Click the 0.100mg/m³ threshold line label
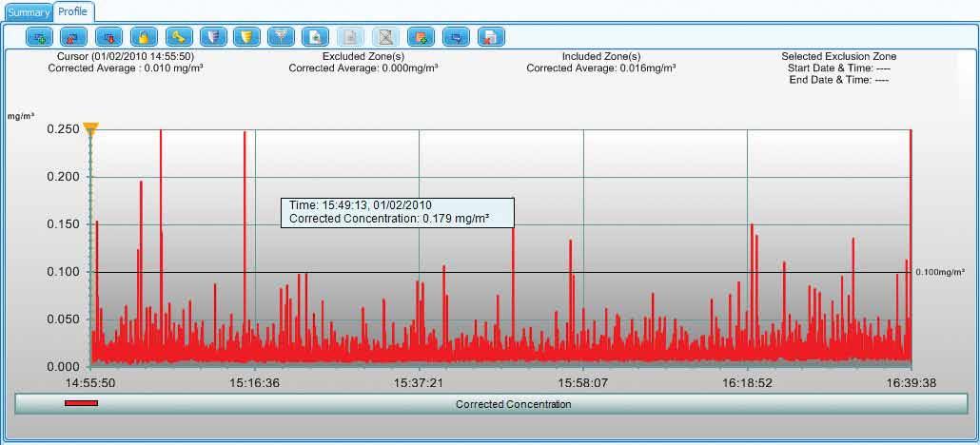This screenshot has height=445, width=980. [x=940, y=273]
